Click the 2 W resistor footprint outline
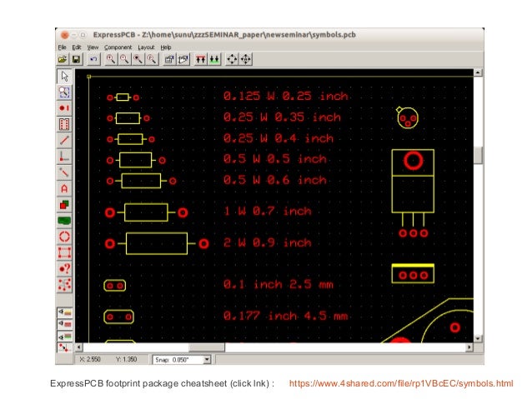Image resolution: width=532 pixels, height=399 pixels. click(157, 243)
